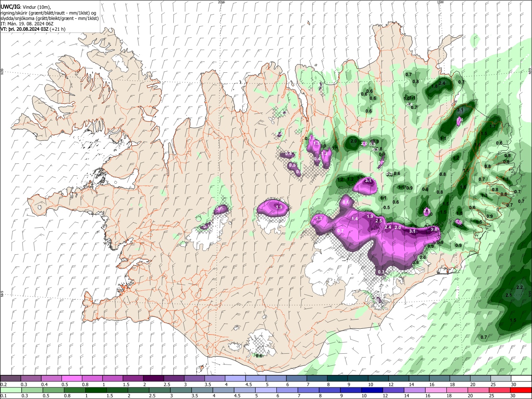Click the 'slydda/snjókoma' legend description line

(49, 18)
